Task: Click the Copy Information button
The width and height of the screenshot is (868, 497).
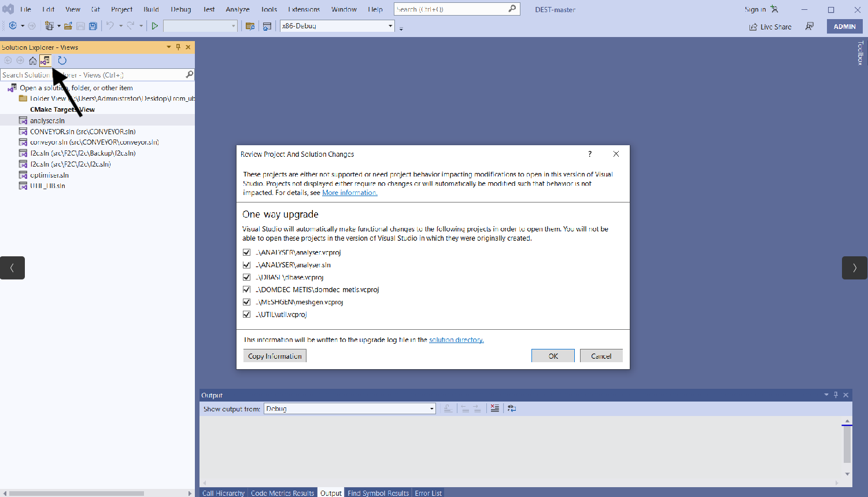Action: (x=275, y=356)
